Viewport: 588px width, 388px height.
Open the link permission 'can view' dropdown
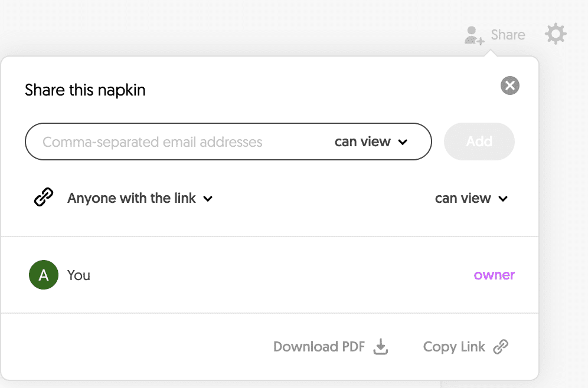pyautogui.click(x=471, y=199)
